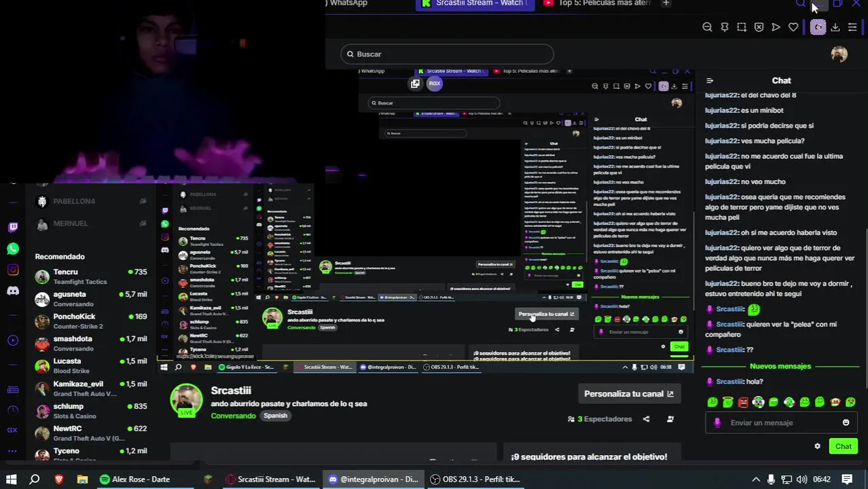
Task: Open the MERNUEL followed channel
Action: (91, 223)
